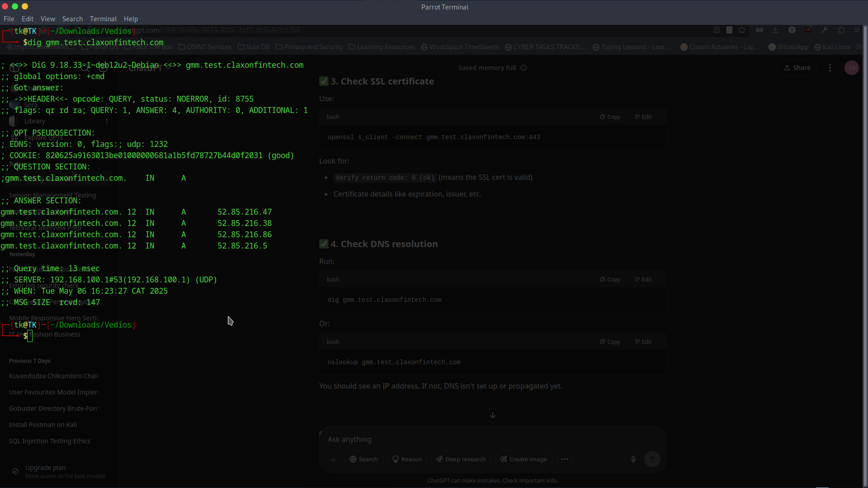Click the Share button in ChatGPT
The image size is (868, 488).
797,68
